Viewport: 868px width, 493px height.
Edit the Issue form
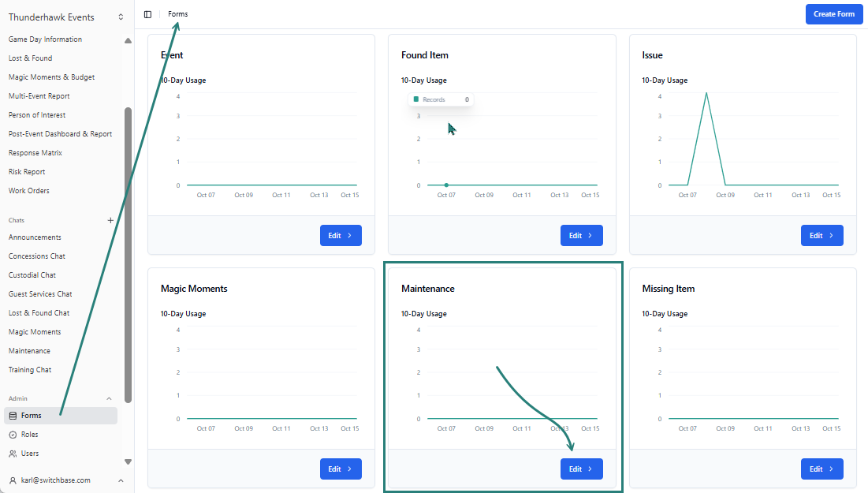821,235
